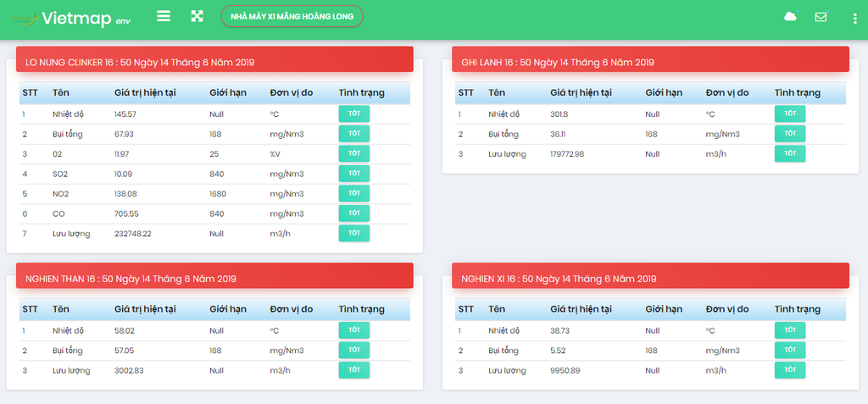
Task: Click limit 25 in O2 row
Action: pos(214,154)
